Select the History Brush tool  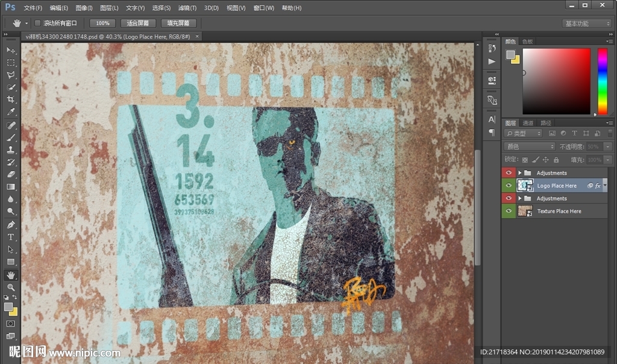11,162
